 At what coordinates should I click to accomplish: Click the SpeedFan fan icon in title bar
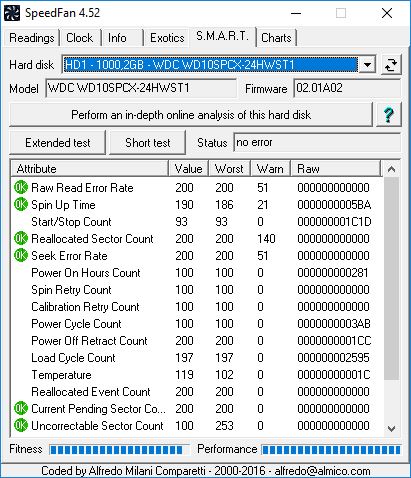point(12,13)
